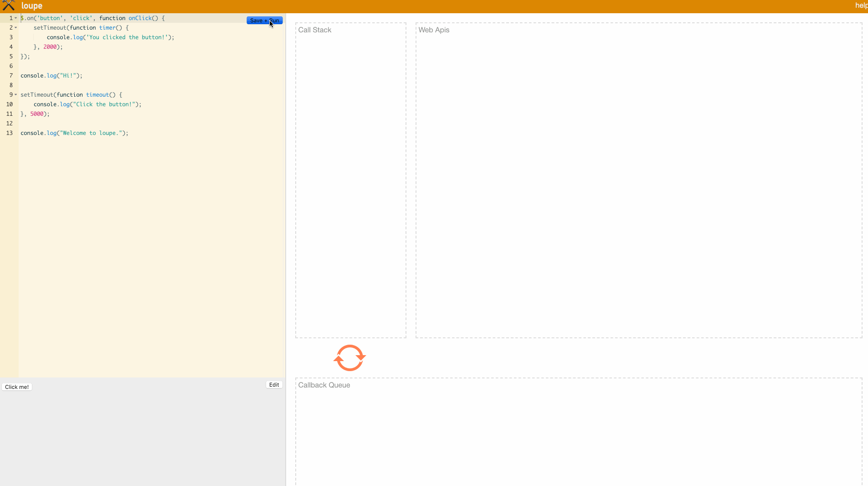The image size is (868, 486).
Task: Click the 'loupe' title text
Action: pos(32,6)
